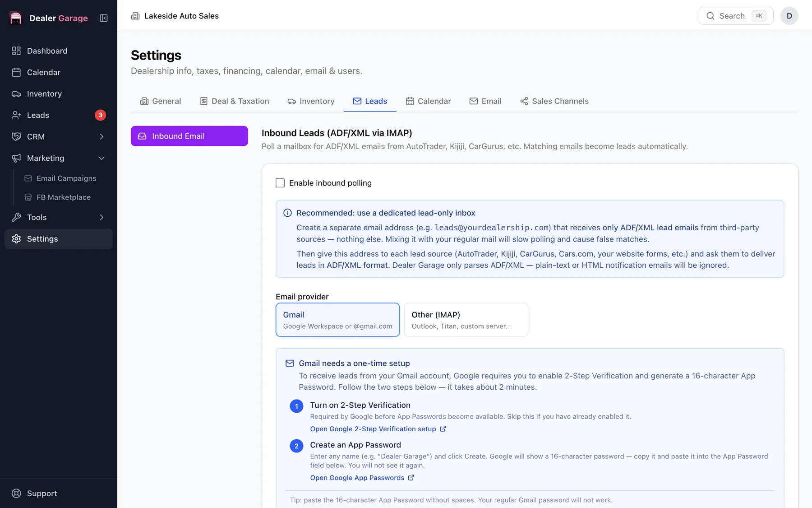Click the Leads person icon in sidebar

(x=16, y=115)
